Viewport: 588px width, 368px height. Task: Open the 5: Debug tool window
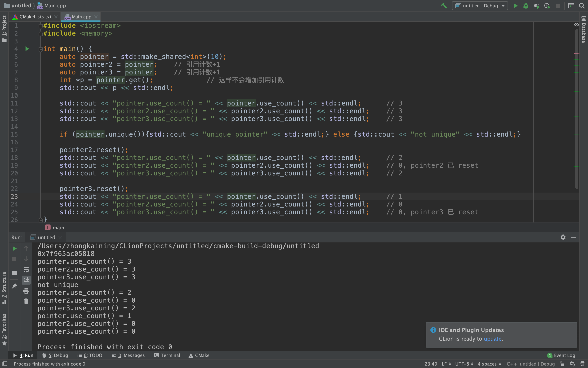(x=55, y=355)
